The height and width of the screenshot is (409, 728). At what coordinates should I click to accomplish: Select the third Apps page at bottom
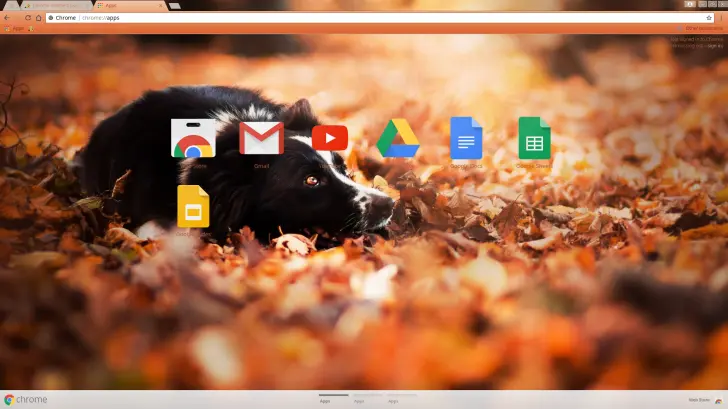pyautogui.click(x=402, y=399)
